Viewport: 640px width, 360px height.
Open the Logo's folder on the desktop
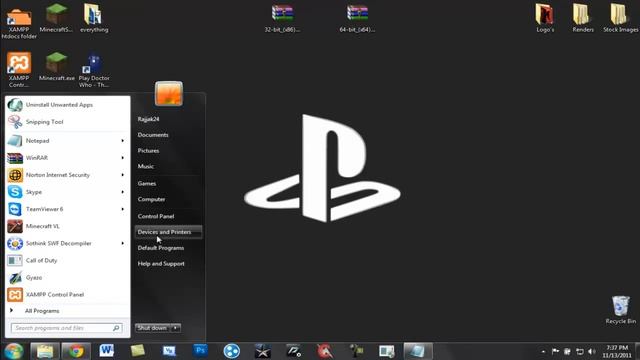pyautogui.click(x=545, y=18)
